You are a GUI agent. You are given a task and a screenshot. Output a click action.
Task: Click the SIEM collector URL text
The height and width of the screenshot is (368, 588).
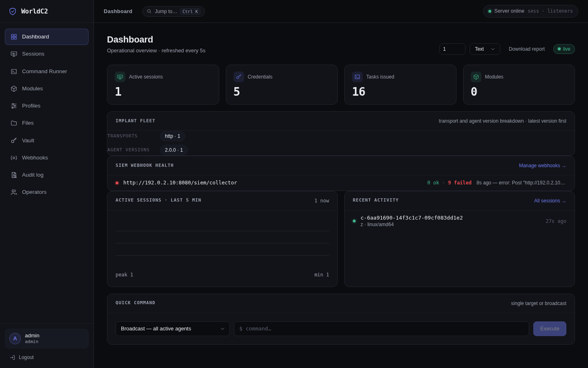click(x=180, y=183)
